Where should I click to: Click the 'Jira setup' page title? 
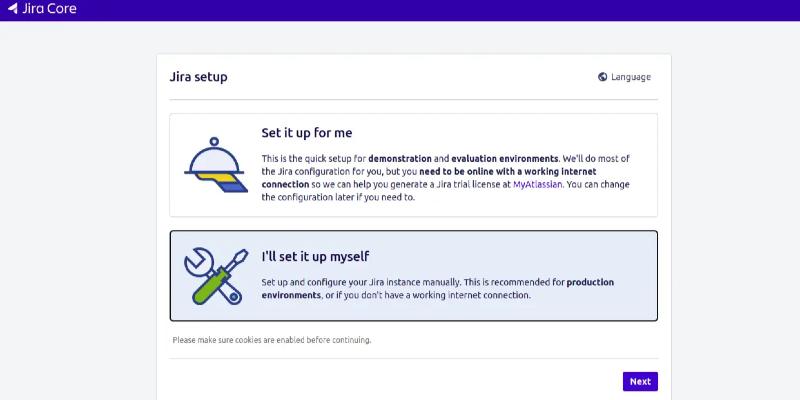(x=198, y=77)
